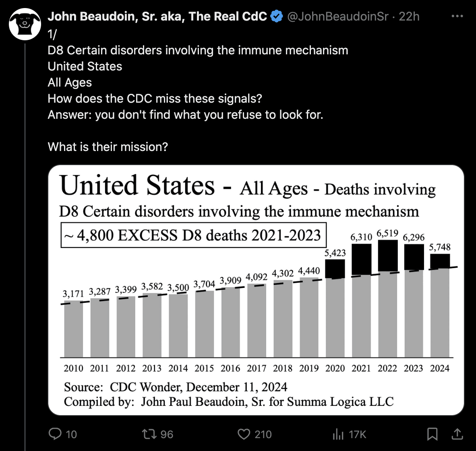
Task: Click the repost arrows icon
Action: (x=148, y=434)
